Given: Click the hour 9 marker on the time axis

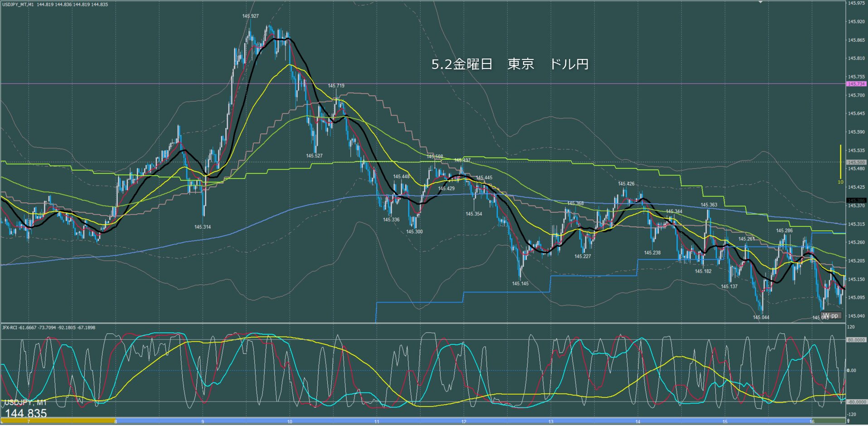Looking at the screenshot, I should (203, 421).
